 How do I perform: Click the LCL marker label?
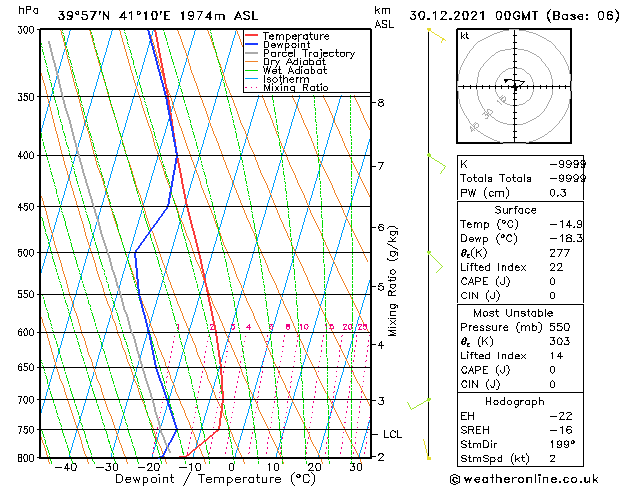tap(392, 434)
